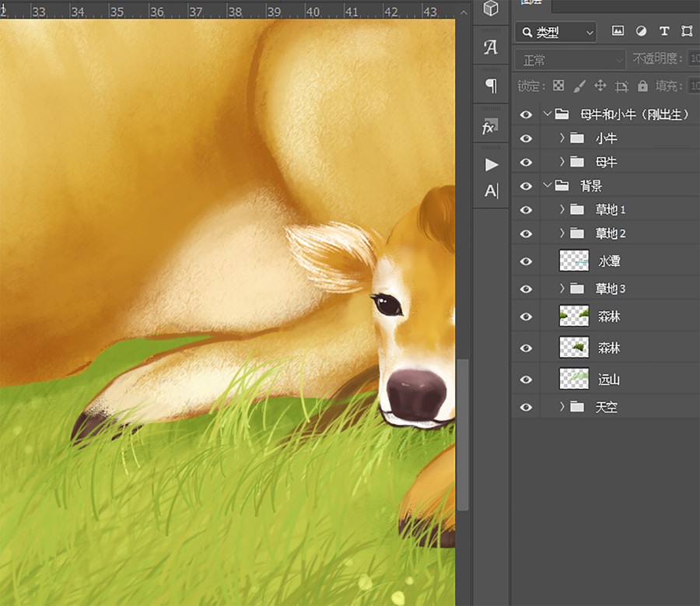Viewport: 700px width, 606px height.
Task: Lock layer position move icon
Action: 600,86
